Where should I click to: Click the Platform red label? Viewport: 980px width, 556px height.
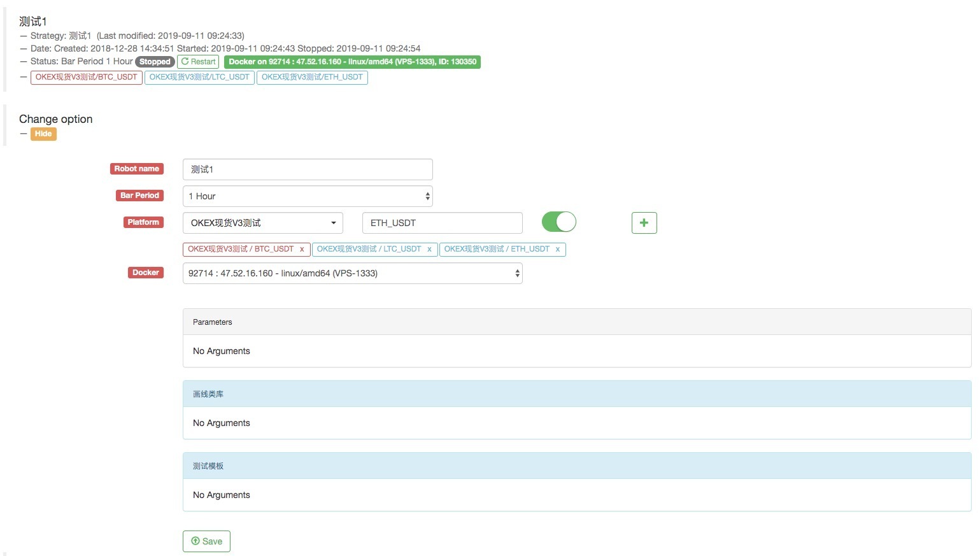143,222
